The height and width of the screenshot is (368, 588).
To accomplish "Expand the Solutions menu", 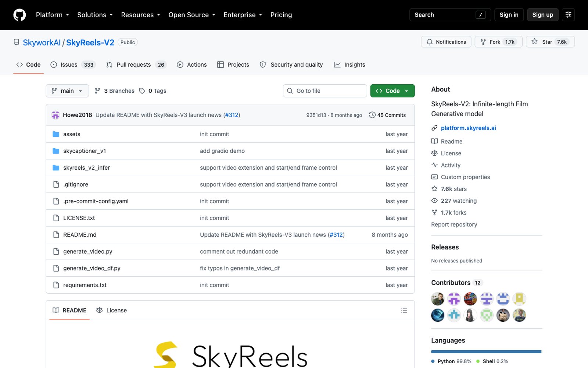I will pos(95,15).
